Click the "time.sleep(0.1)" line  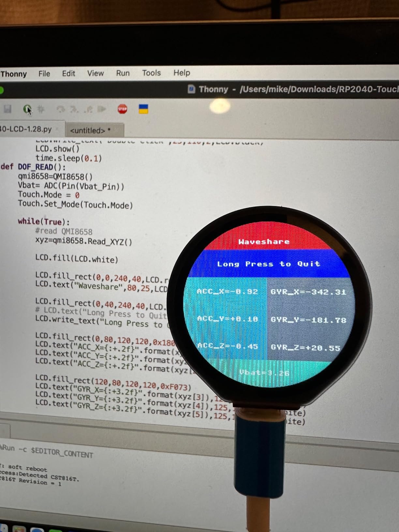[x=69, y=158]
